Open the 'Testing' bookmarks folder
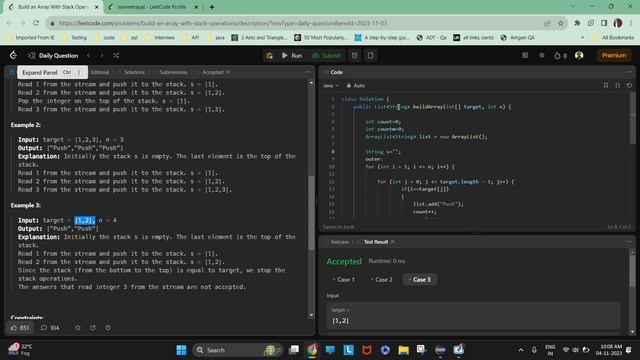This screenshot has width=640, height=360. point(74,38)
